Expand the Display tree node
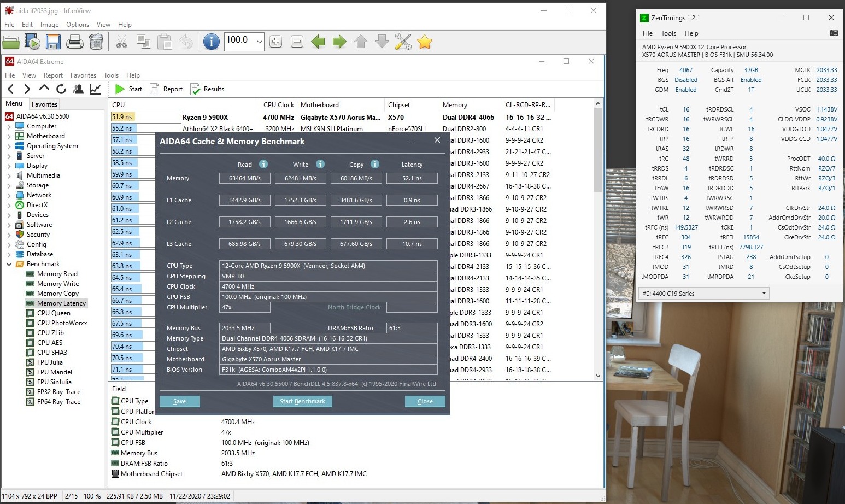Screen dimensions: 845x504 tap(9, 166)
